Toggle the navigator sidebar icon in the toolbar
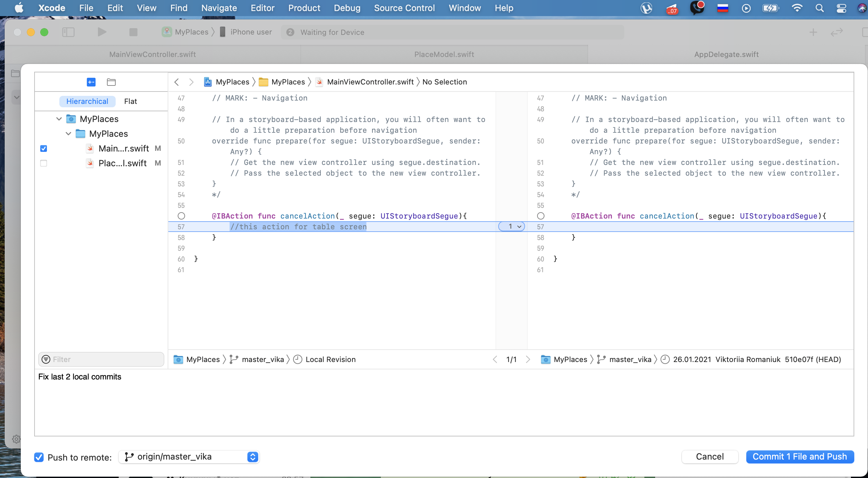Screen dimensions: 868x478 coord(68,32)
